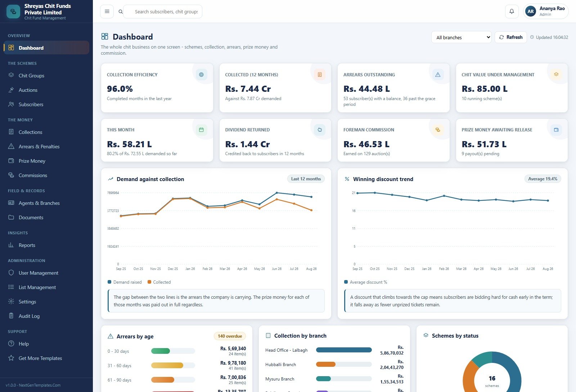Toggle the Demand raised legend item

click(125, 282)
